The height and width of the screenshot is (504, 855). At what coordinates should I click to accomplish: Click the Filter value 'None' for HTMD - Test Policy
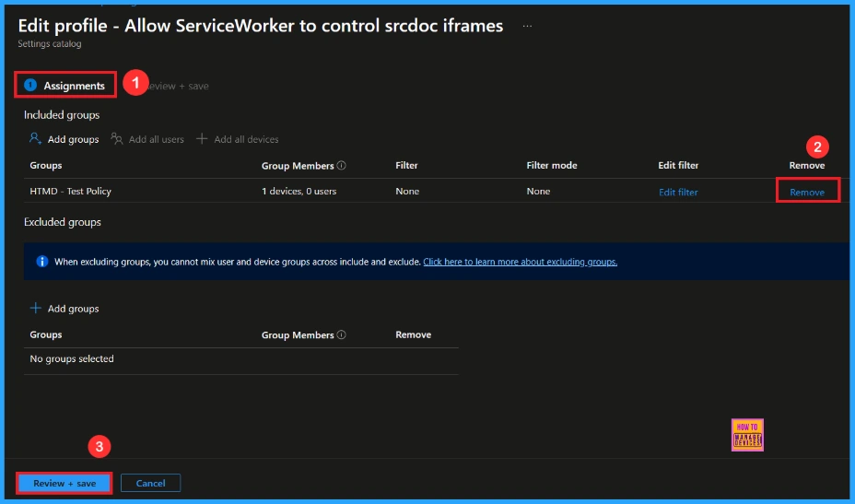click(407, 191)
